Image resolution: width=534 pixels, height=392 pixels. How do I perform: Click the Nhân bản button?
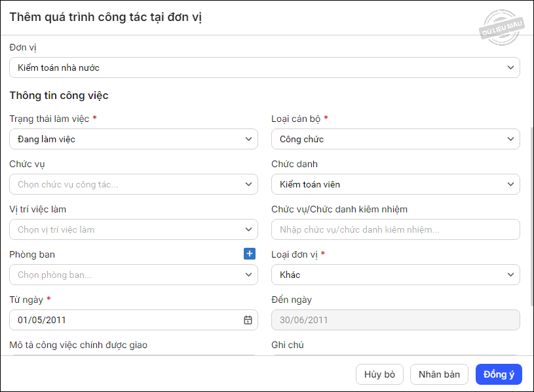[439, 374]
